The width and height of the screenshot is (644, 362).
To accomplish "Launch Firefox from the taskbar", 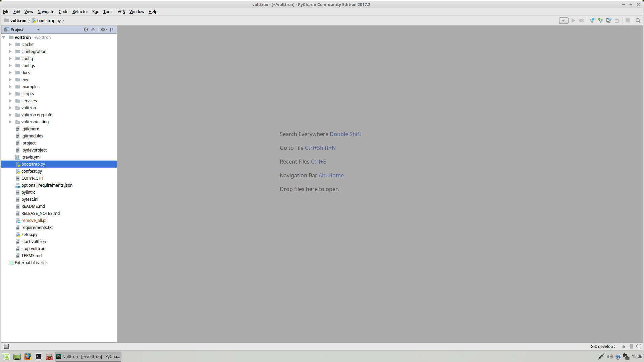I will (28, 357).
